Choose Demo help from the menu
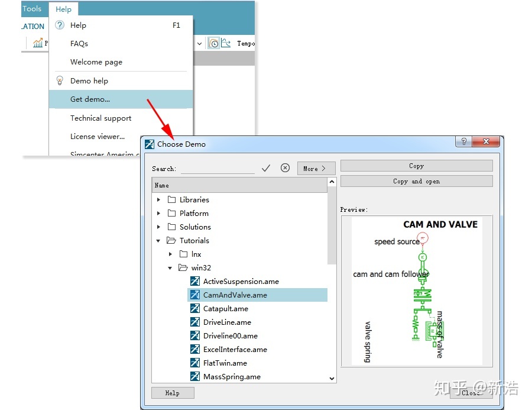 click(121, 80)
